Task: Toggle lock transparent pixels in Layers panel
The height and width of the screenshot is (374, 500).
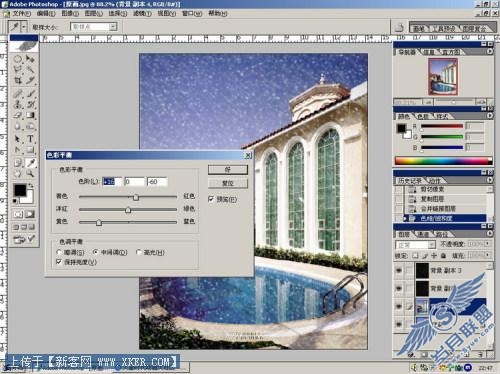Action: coord(415,256)
